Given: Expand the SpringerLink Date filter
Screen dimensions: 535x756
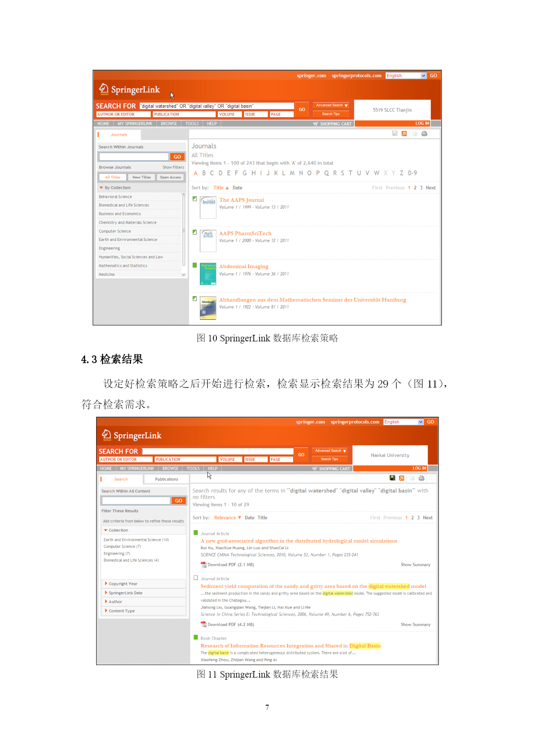Looking at the screenshot, I should [x=106, y=593].
